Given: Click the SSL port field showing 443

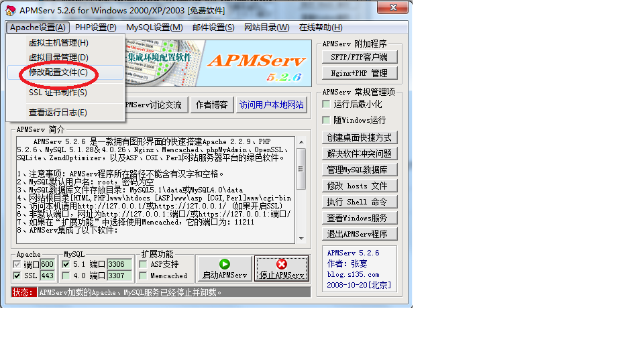Looking at the screenshot, I should click(47, 276).
